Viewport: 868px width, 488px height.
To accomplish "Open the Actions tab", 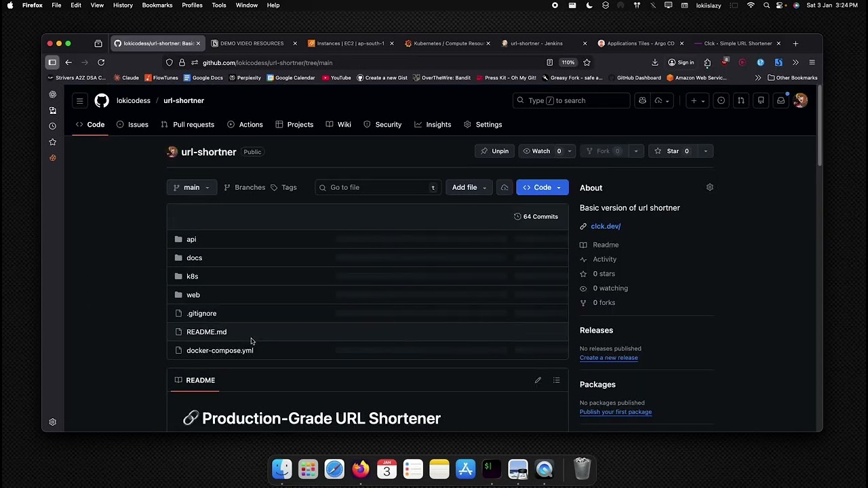I will (x=245, y=125).
